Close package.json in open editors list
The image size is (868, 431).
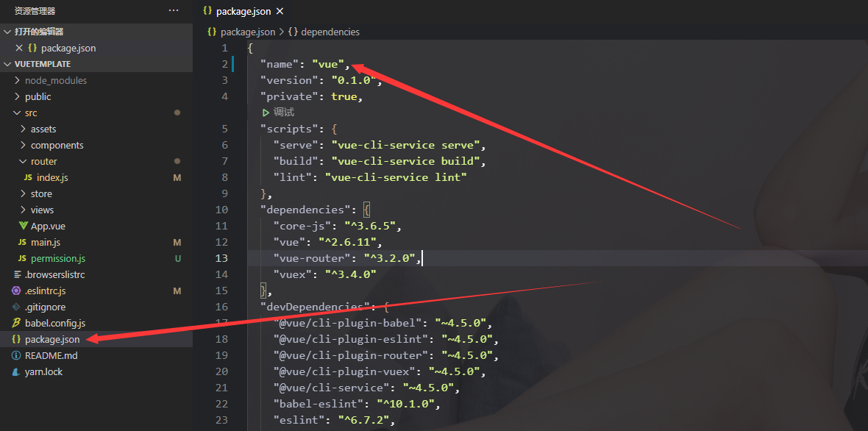[19, 48]
